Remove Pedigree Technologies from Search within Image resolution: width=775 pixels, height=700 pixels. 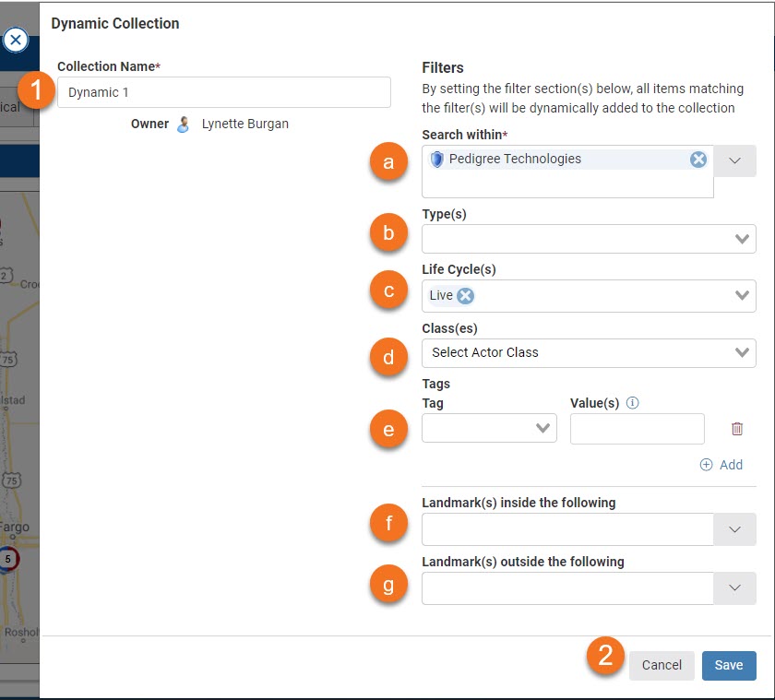coord(698,159)
